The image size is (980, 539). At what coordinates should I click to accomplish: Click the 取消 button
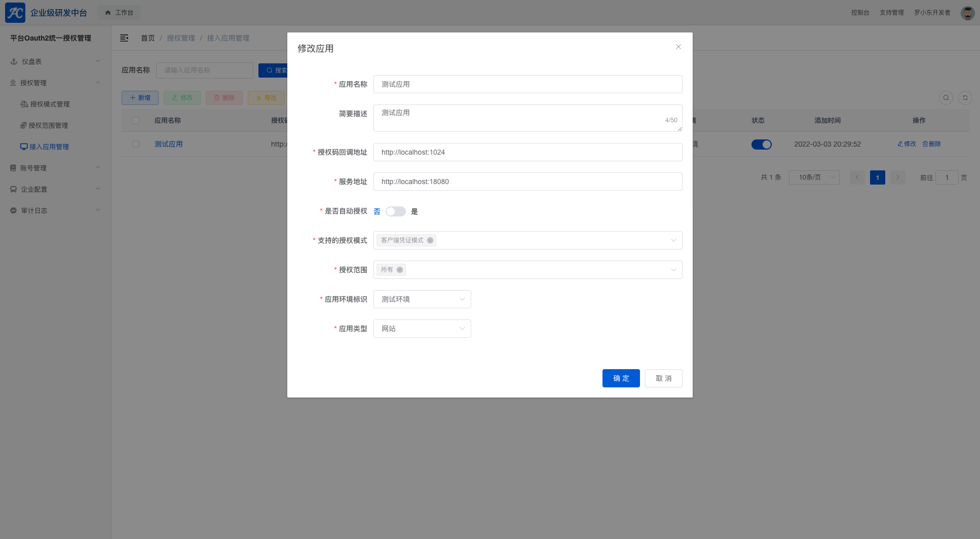[663, 378]
